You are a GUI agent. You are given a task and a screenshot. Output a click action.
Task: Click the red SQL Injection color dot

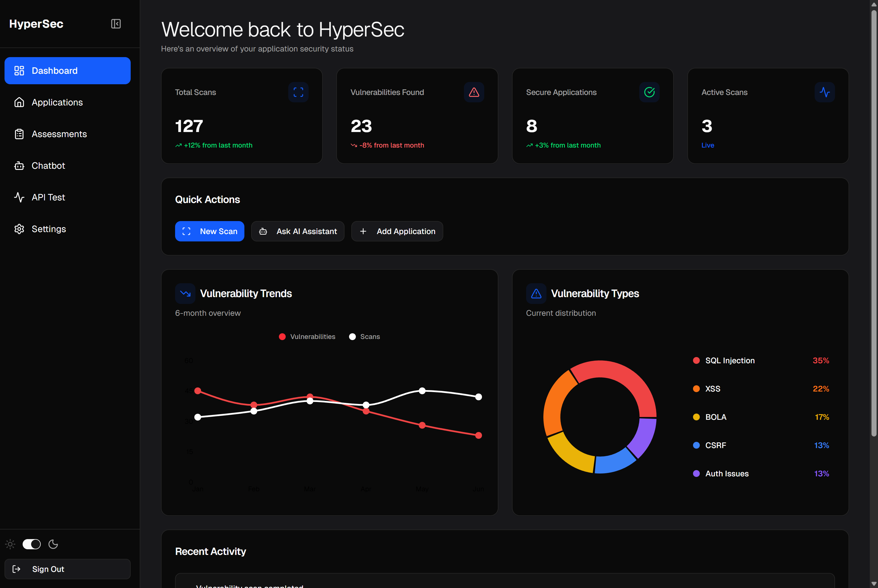[x=697, y=360]
